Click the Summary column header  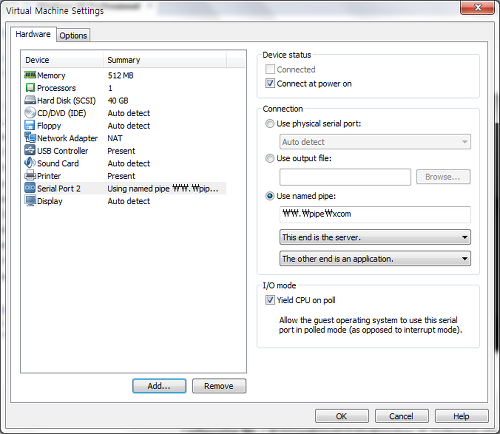tap(165, 60)
